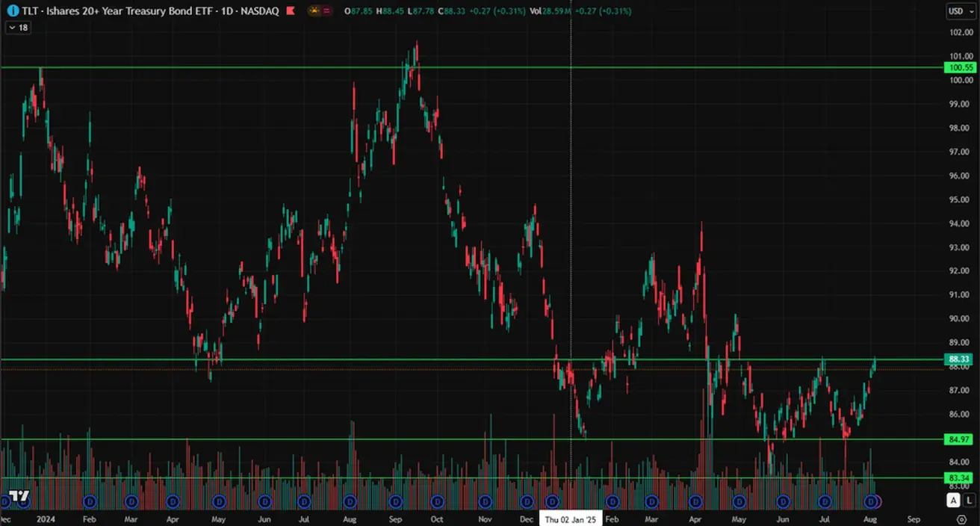Toggle auto scale with the A button
980x526 pixels.
point(953,501)
